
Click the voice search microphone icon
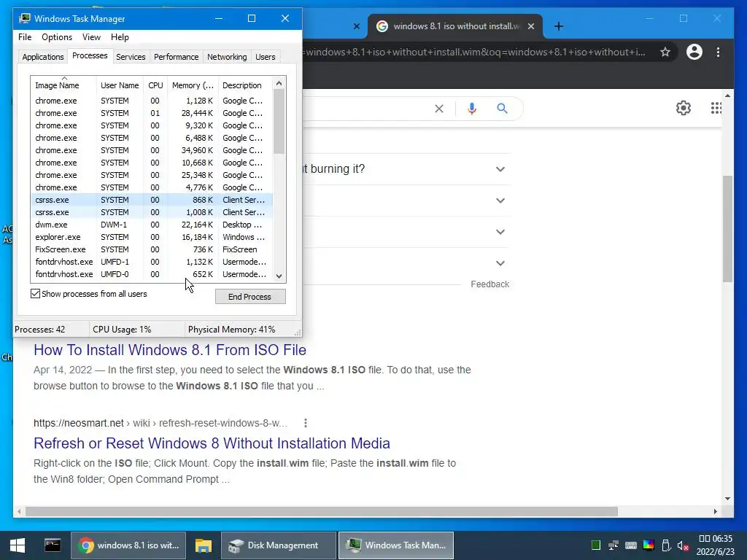click(x=472, y=109)
